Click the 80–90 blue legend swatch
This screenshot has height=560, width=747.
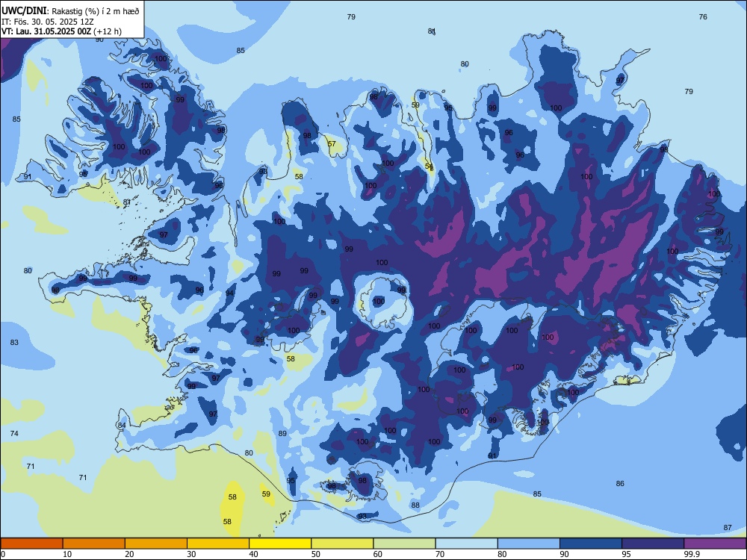529,544
